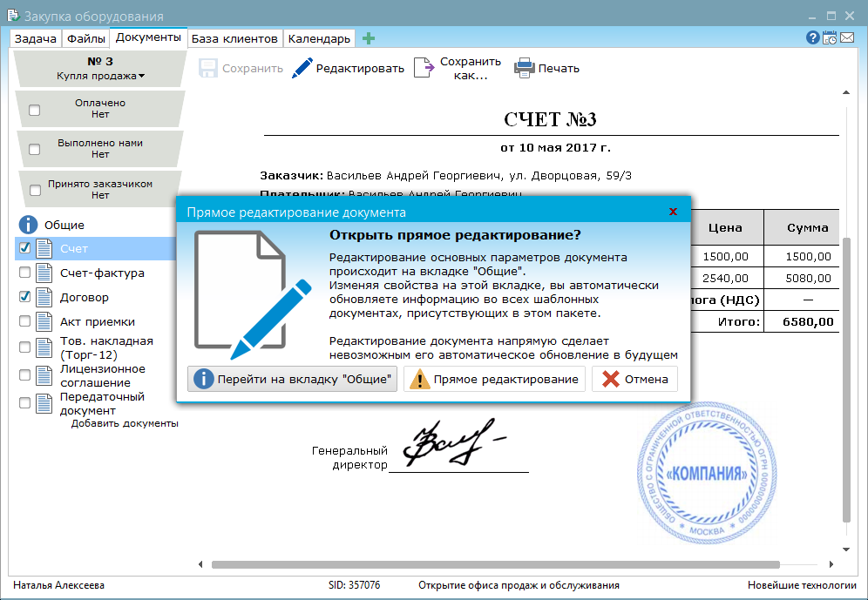Choose Прямое редактирование button

(494, 380)
